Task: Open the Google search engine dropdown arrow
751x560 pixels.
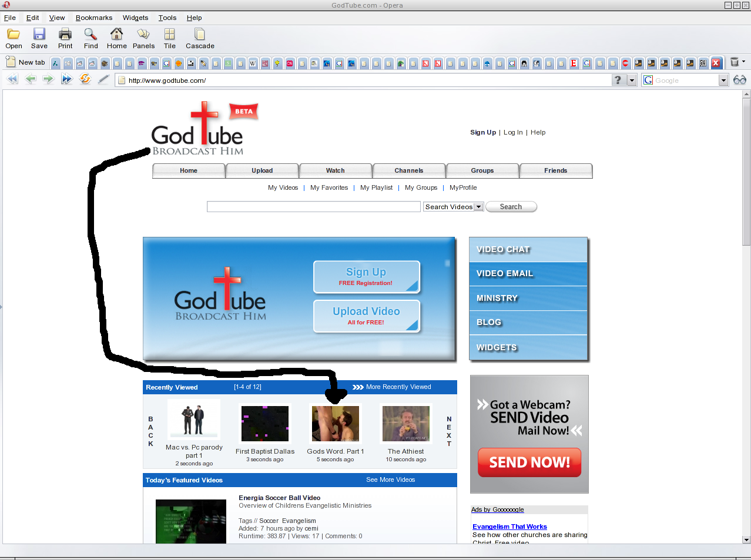Action: pyautogui.click(x=723, y=80)
